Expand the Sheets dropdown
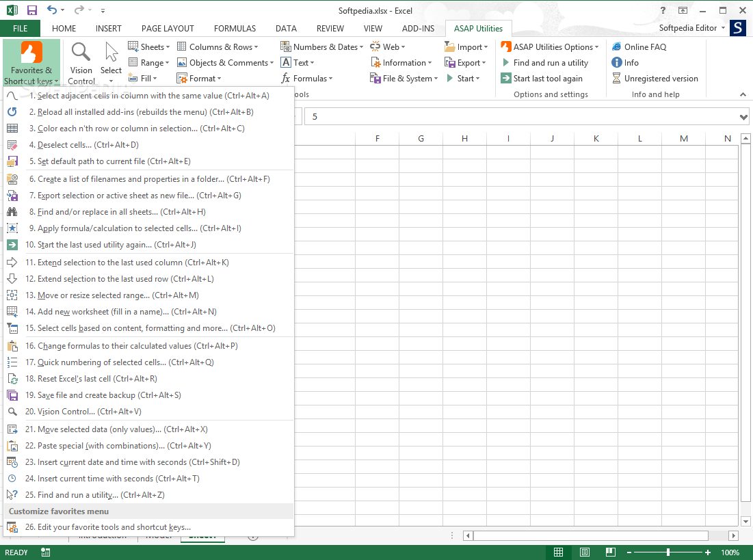753x560 pixels. click(149, 46)
